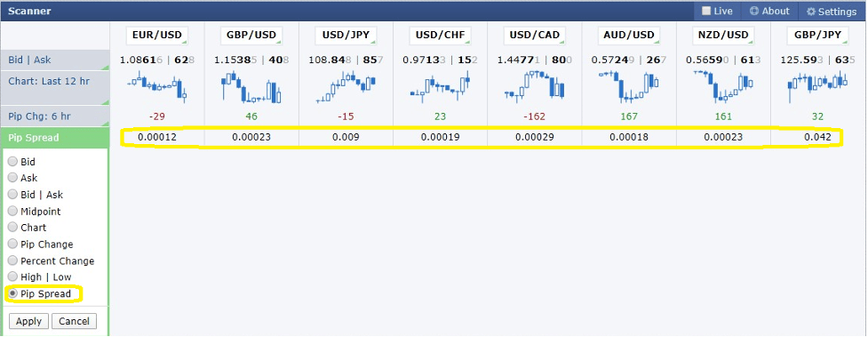
Task: Open the USD/CHF candlestick chart
Action: 440,87
